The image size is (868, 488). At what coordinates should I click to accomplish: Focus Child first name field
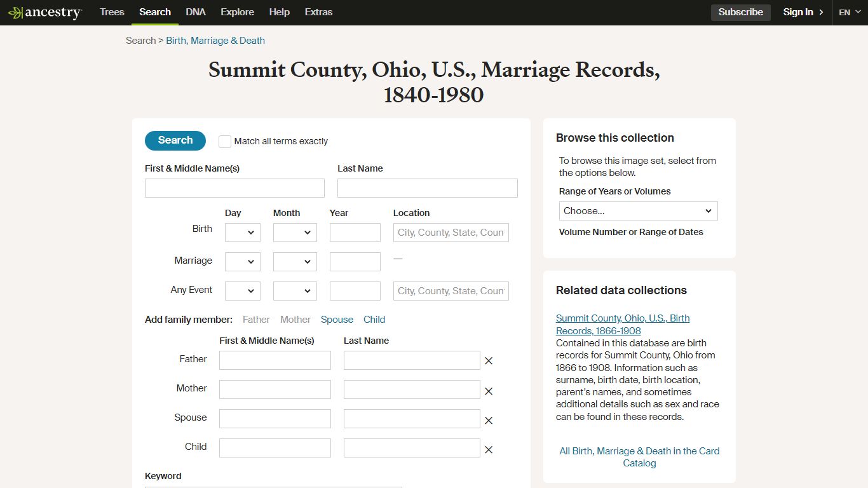tap(275, 448)
